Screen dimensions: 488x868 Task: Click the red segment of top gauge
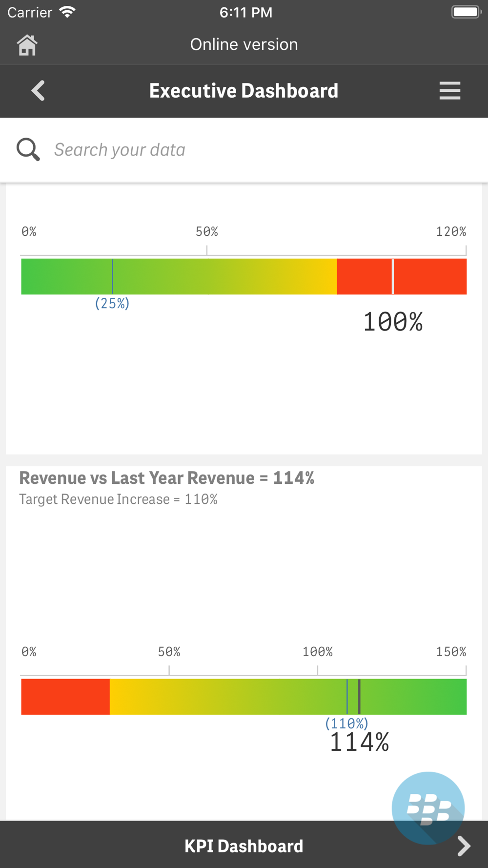[402, 276]
